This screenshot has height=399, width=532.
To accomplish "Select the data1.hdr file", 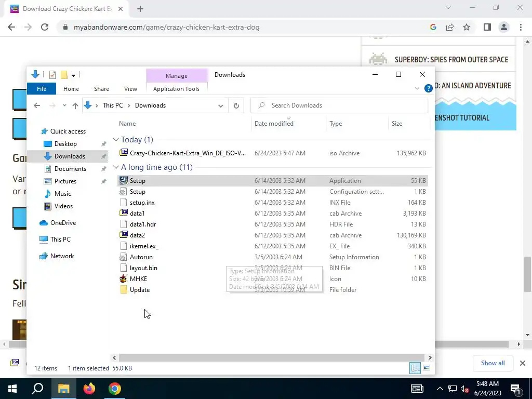I will coord(272,224).
